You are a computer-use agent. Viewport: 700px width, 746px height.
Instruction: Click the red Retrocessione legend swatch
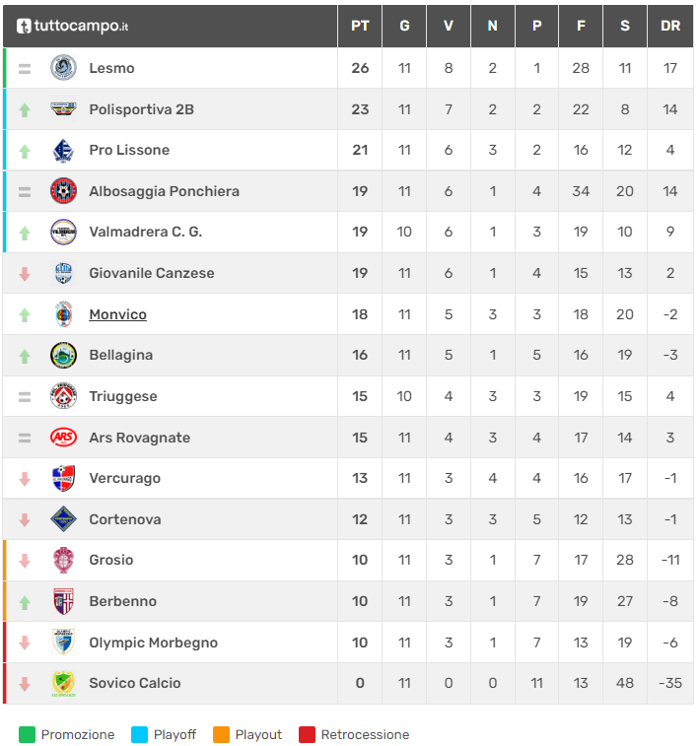coord(307,734)
